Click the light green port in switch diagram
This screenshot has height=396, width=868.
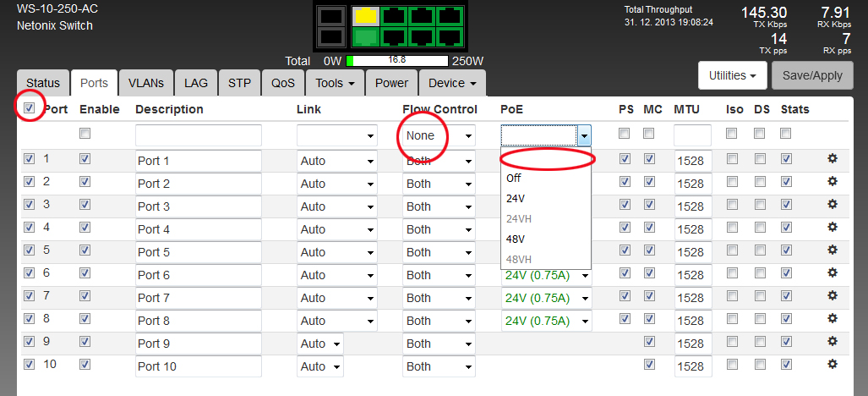pos(365,37)
